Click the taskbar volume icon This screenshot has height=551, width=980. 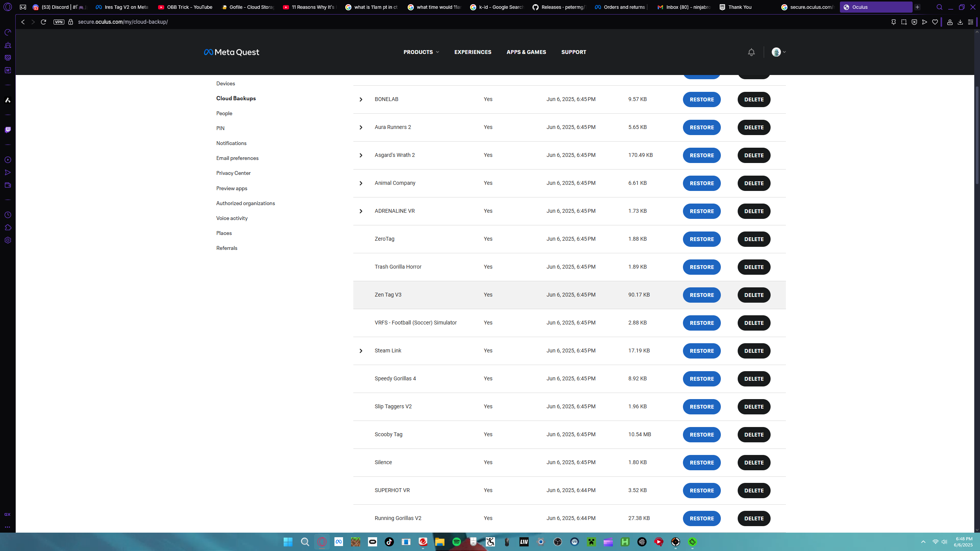tap(944, 542)
